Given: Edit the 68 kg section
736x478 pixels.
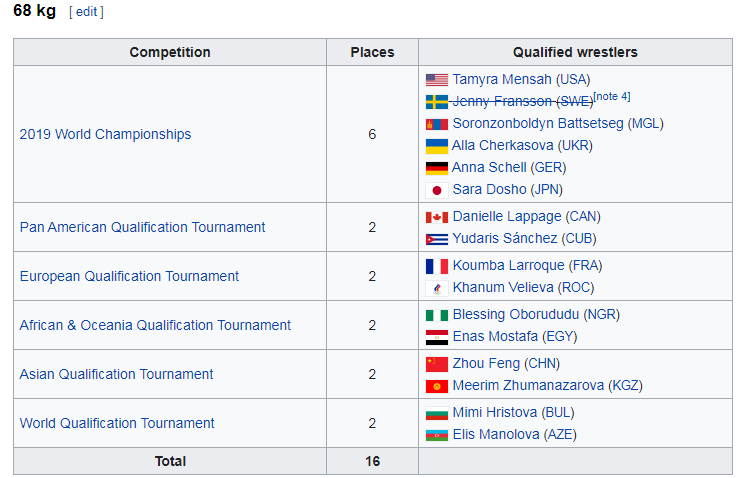Looking at the screenshot, I should (x=86, y=12).
